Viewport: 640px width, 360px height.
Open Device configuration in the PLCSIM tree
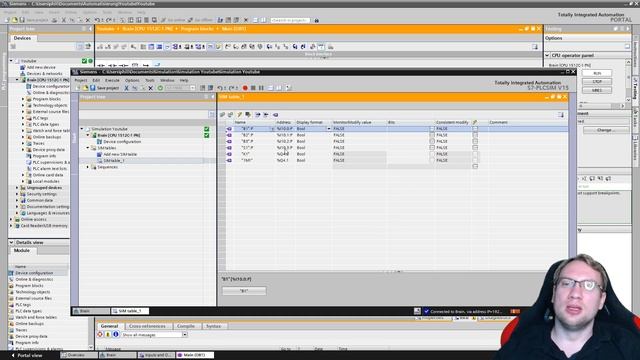[x=122, y=142]
